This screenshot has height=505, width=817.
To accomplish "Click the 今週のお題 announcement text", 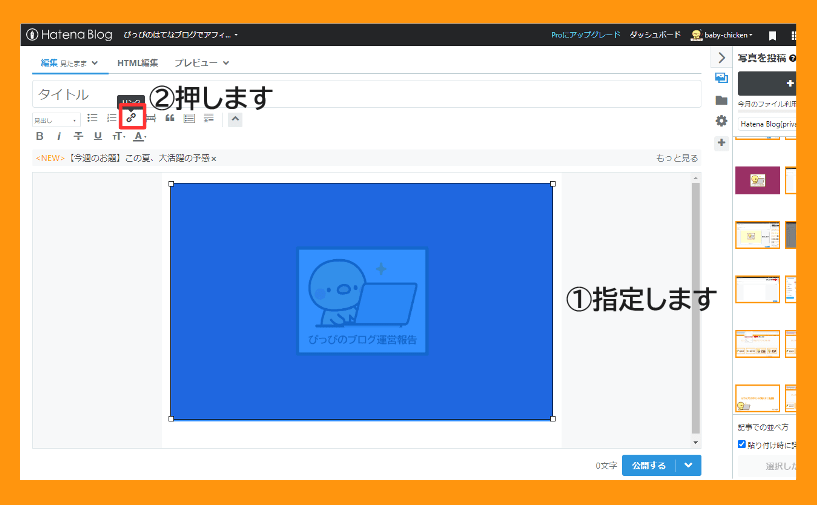I will click(x=139, y=158).
